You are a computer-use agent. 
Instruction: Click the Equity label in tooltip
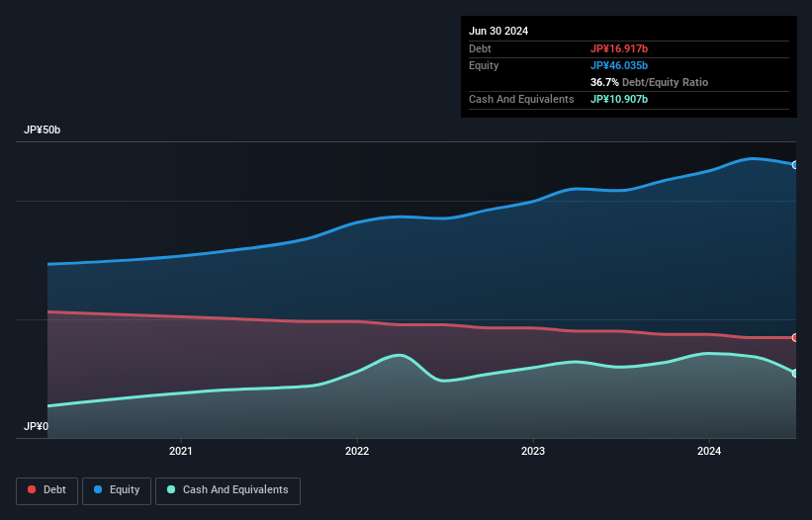(484, 65)
